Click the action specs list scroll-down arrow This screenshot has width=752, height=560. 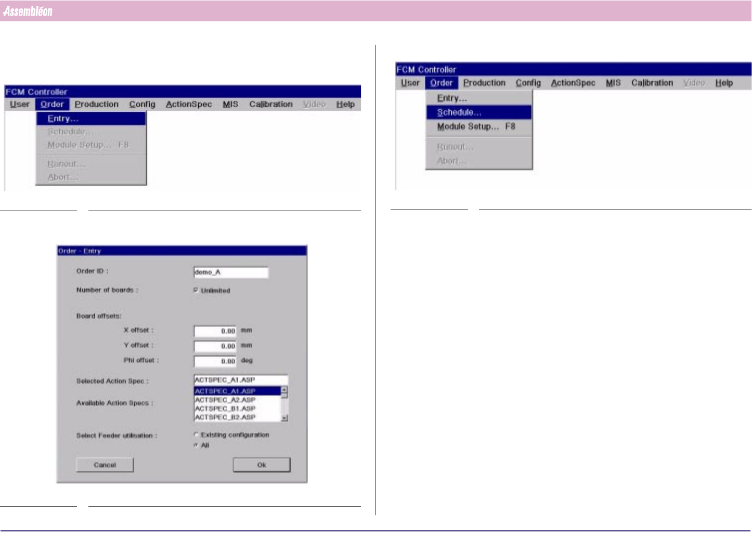click(x=284, y=418)
